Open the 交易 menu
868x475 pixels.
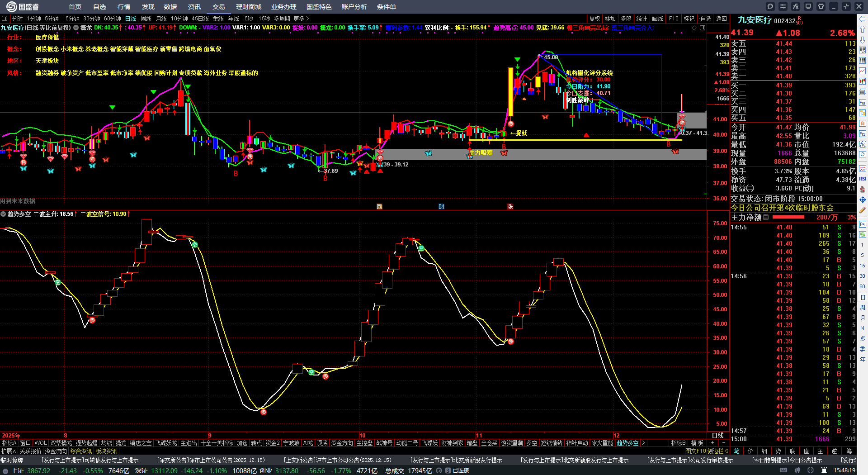pos(219,7)
